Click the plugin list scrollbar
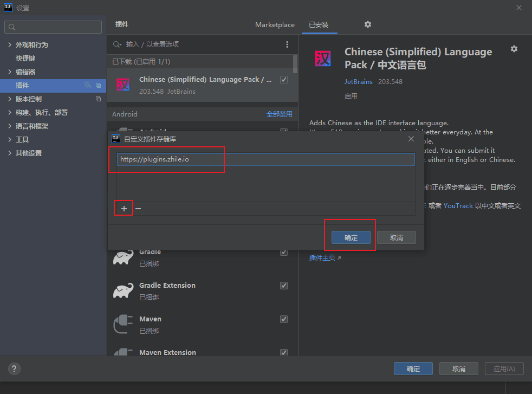The height and width of the screenshot is (394, 532). [295, 64]
